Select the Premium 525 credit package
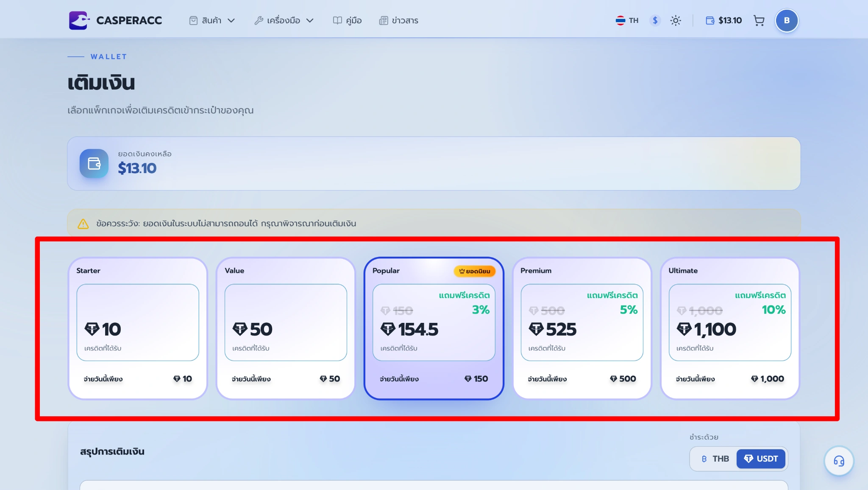The height and width of the screenshot is (490, 868). (x=582, y=328)
